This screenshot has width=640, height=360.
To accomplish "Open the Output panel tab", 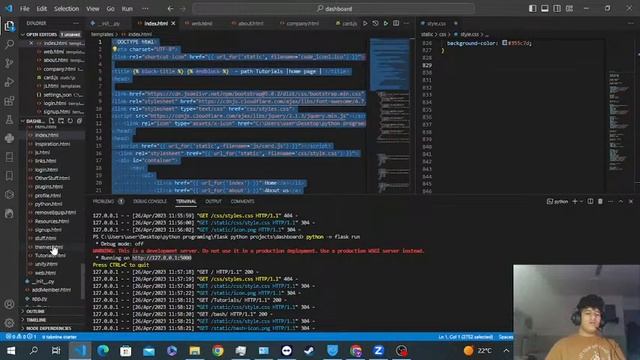I will coord(213,201).
